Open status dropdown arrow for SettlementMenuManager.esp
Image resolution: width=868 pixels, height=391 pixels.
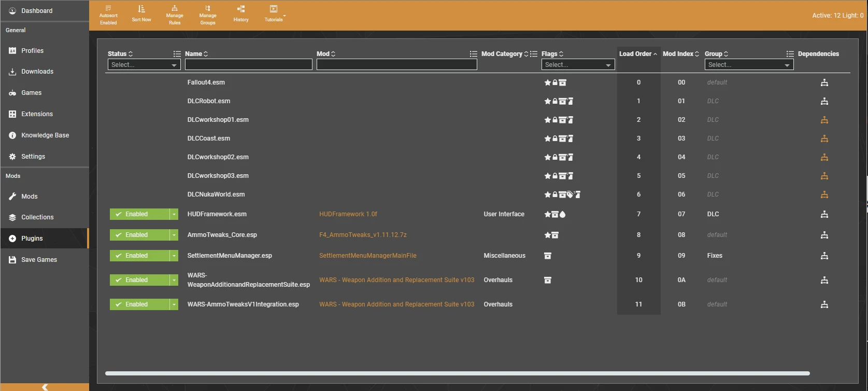point(174,256)
